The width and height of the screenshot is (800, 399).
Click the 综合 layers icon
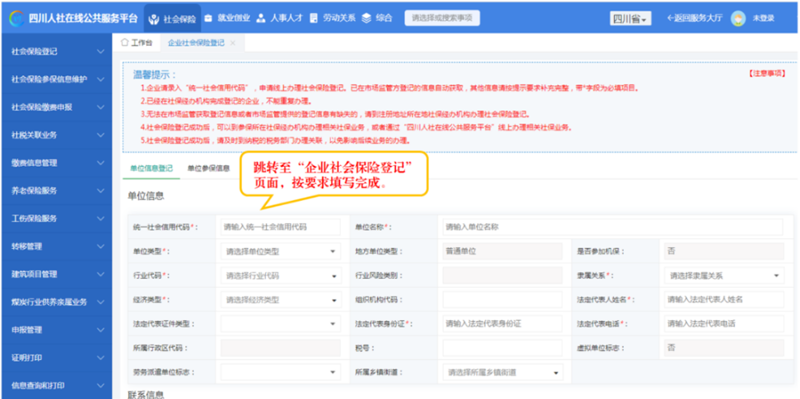click(x=366, y=18)
